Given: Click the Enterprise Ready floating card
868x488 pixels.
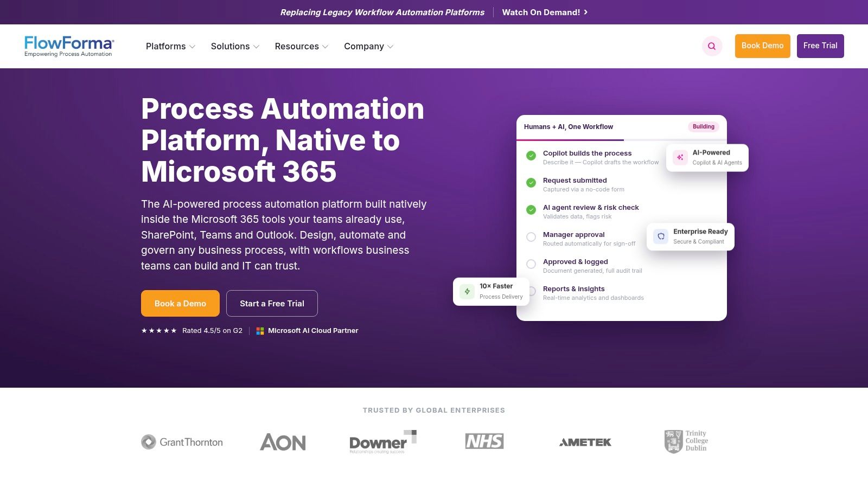Looking at the screenshot, I should [691, 236].
